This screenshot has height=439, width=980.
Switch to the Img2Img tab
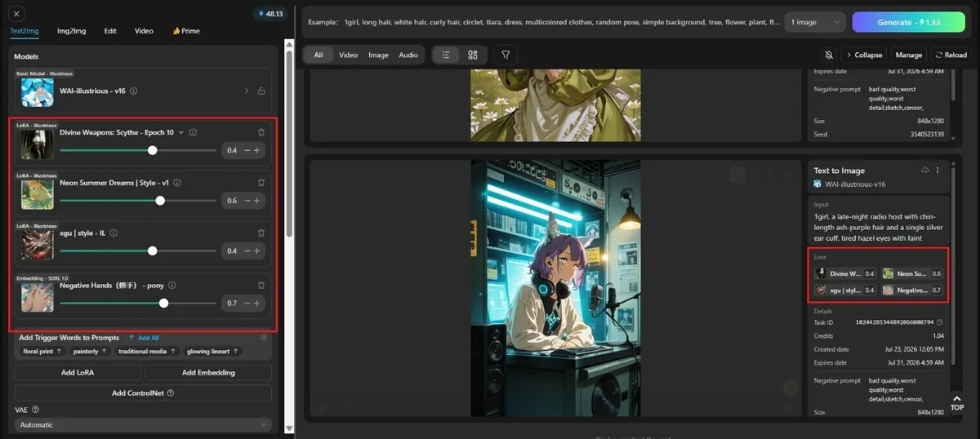(73, 31)
